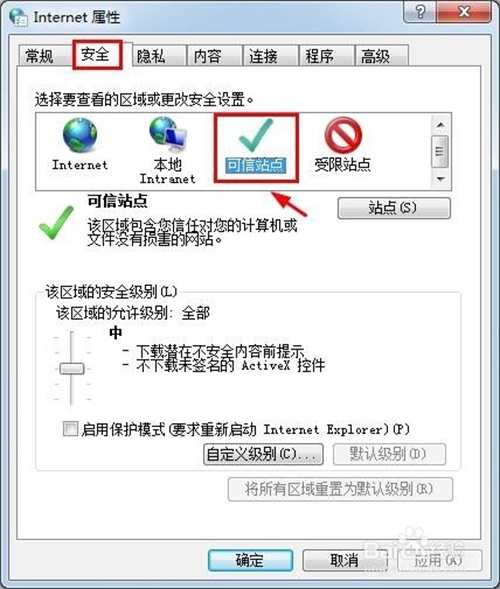The width and height of the screenshot is (500, 589).
Task: Select the 本地 Intranet zone icon
Action: click(168, 132)
